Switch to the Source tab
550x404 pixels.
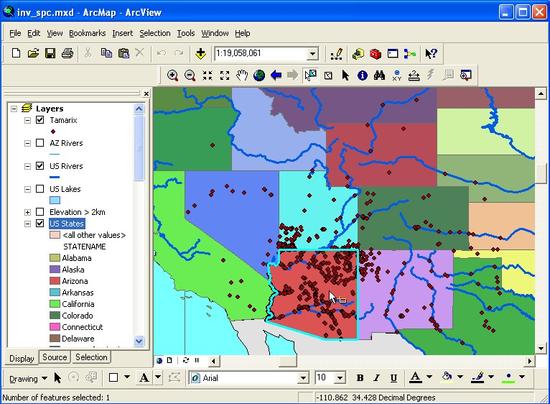coord(54,357)
